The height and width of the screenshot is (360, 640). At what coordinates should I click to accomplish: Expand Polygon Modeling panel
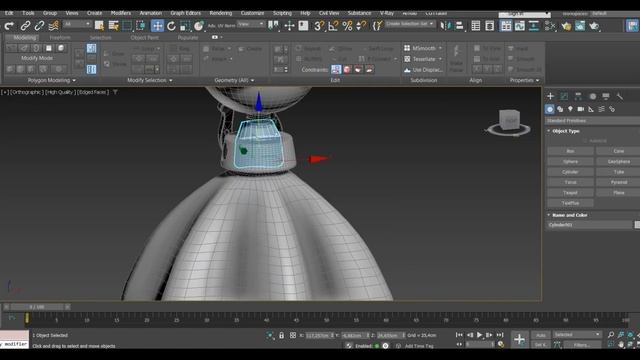pyautogui.click(x=51, y=80)
